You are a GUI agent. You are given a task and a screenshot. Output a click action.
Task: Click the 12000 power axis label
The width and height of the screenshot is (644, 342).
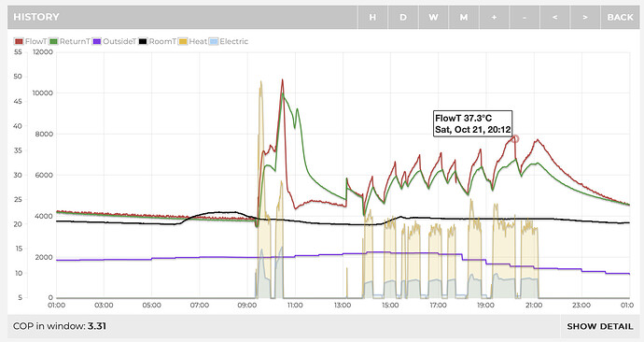(x=43, y=52)
